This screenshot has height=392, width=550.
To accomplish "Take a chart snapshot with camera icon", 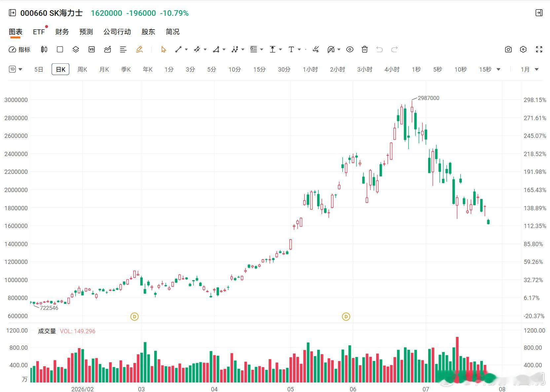I will [508, 49].
